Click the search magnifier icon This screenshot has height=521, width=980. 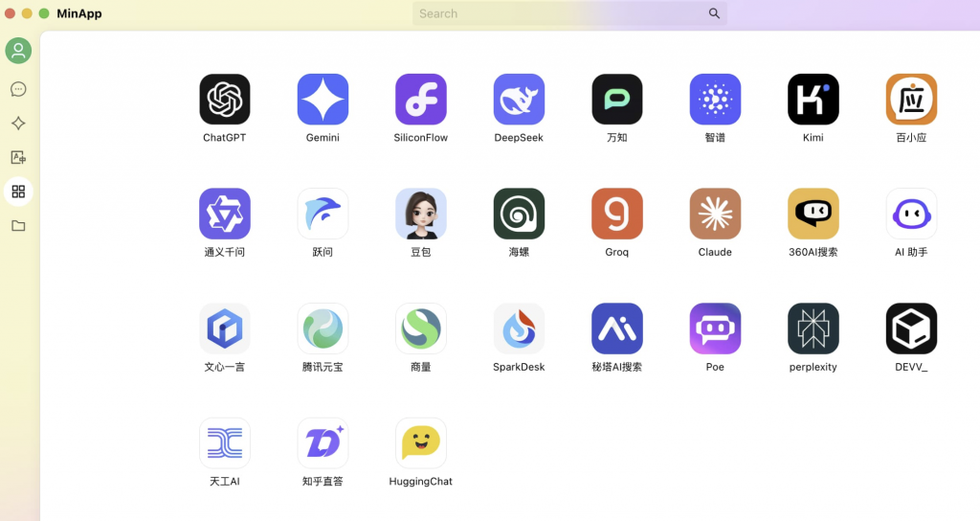[x=714, y=13]
